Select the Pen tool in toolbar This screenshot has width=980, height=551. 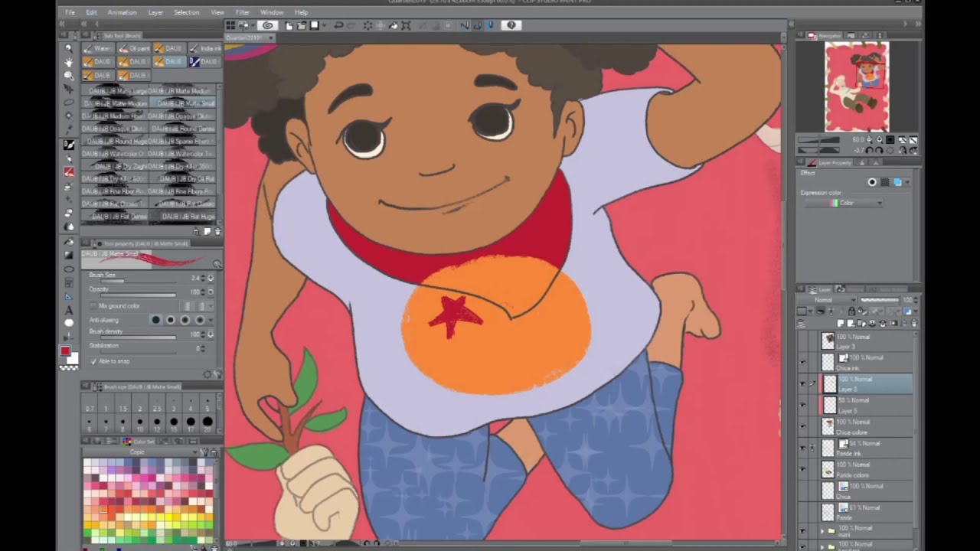point(69,145)
